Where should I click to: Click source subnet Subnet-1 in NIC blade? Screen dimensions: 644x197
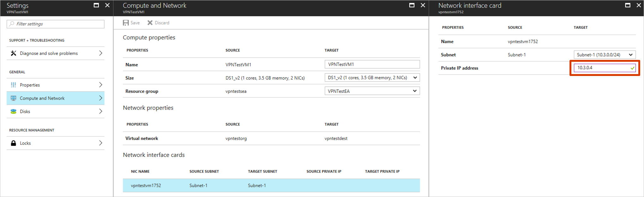pos(517,55)
